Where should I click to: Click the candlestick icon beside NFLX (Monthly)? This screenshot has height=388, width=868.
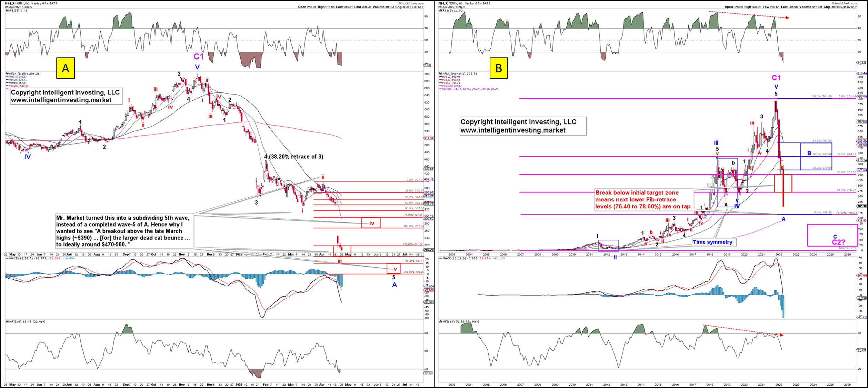pos(441,73)
